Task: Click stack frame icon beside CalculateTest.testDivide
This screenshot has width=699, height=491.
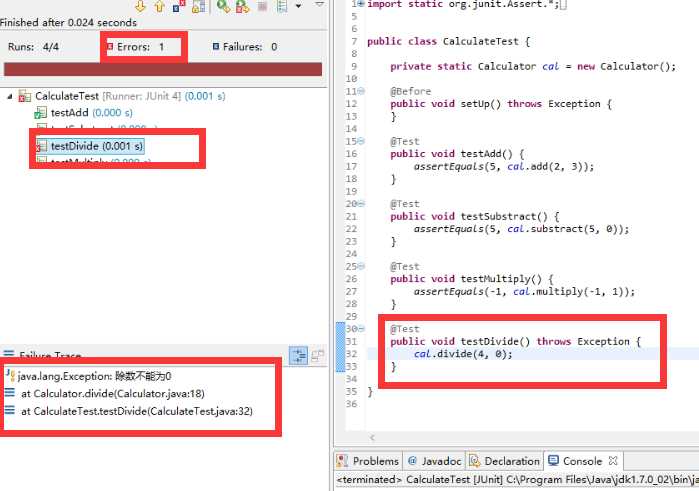Action: point(10,410)
